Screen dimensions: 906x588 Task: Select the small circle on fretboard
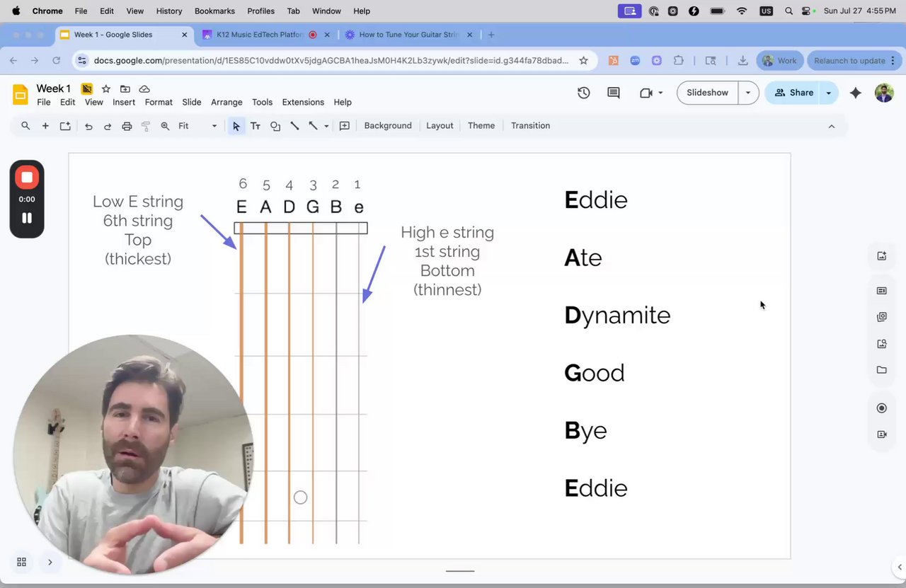tap(300, 497)
